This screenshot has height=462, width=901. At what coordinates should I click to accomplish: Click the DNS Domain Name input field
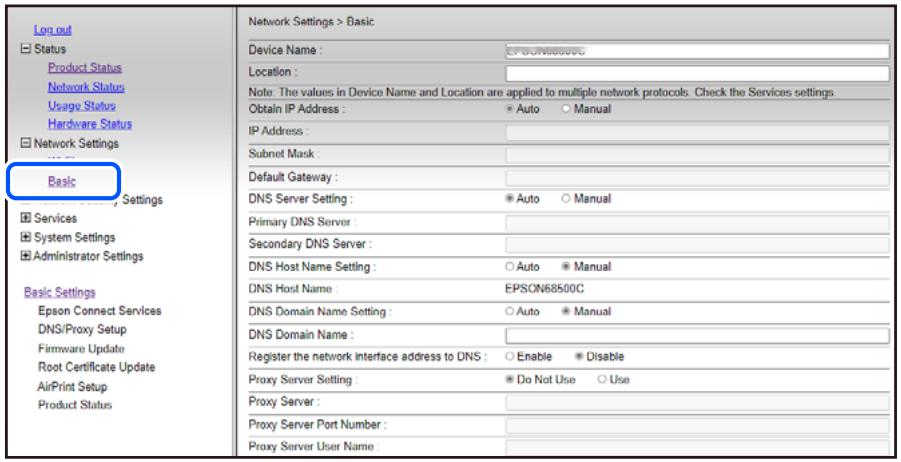click(x=697, y=336)
